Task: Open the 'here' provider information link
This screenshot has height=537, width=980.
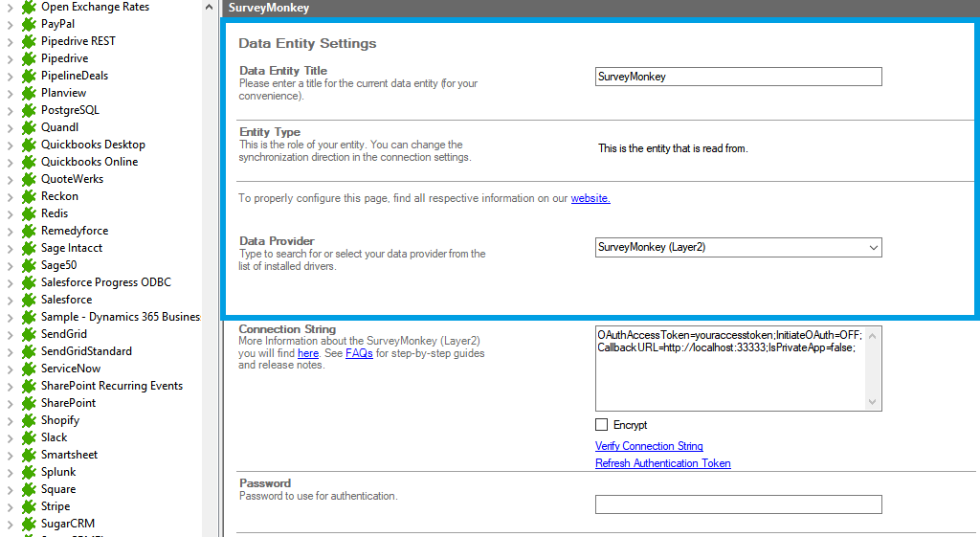Action: pos(308,353)
